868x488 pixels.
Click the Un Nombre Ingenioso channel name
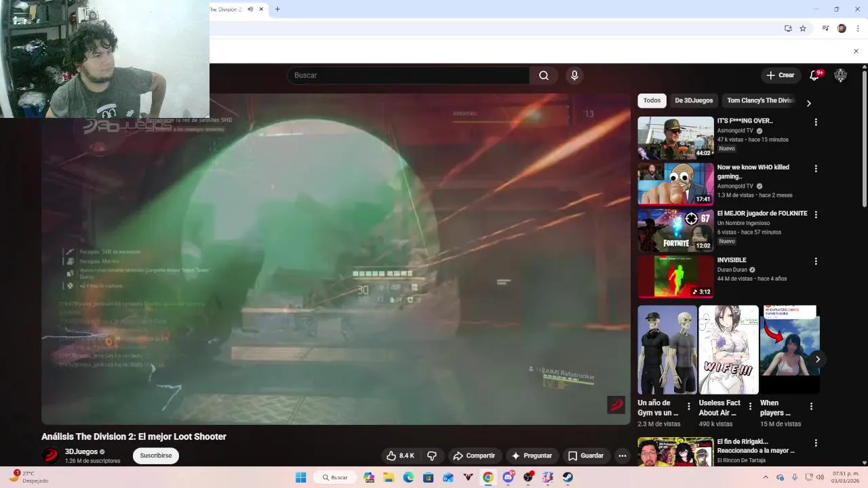[743, 223]
